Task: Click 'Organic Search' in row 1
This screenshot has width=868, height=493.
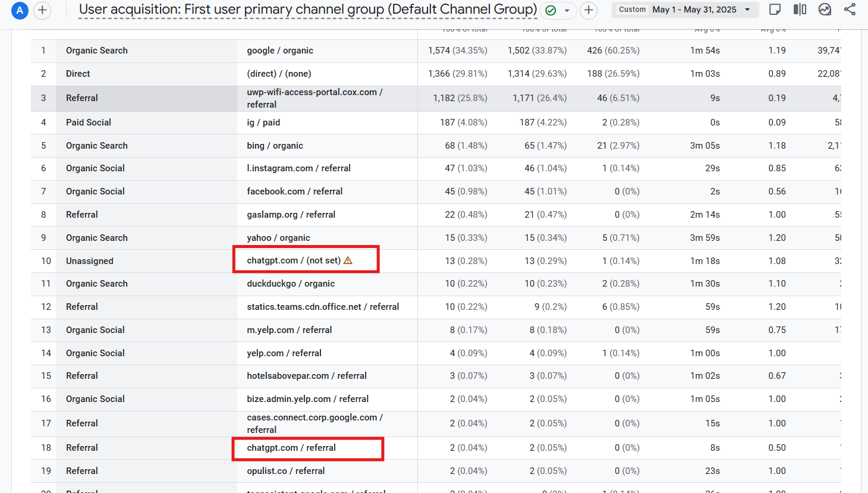Action: [97, 51]
